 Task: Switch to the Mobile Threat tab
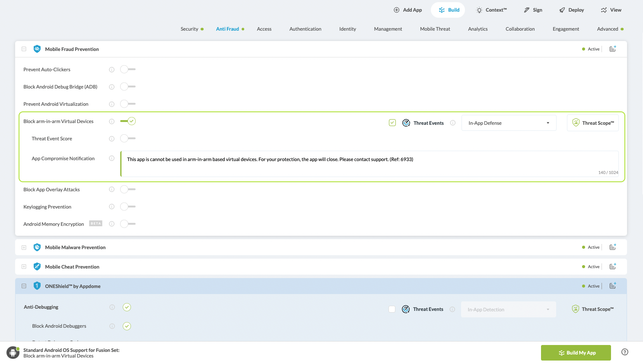(435, 29)
